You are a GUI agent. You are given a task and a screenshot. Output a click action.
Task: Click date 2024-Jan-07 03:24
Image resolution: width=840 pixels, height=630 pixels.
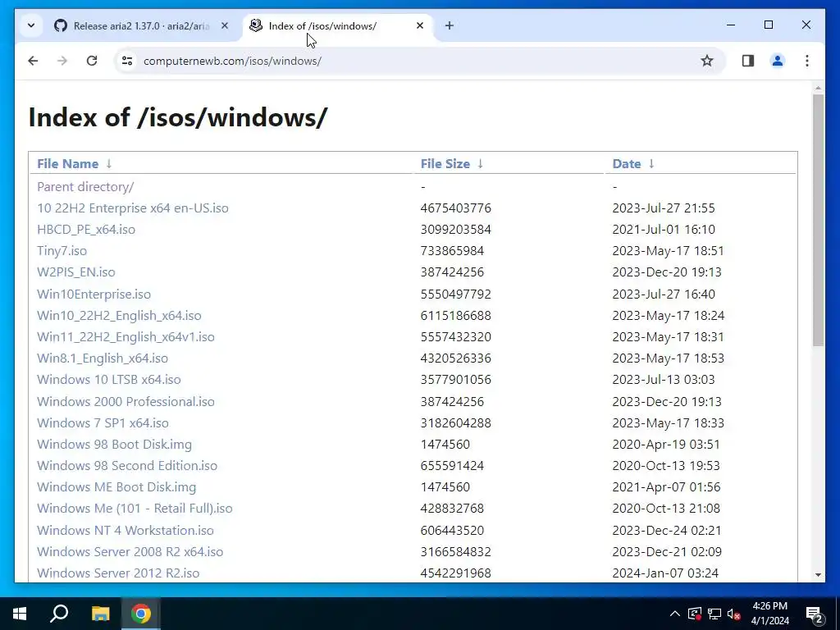[x=664, y=573]
